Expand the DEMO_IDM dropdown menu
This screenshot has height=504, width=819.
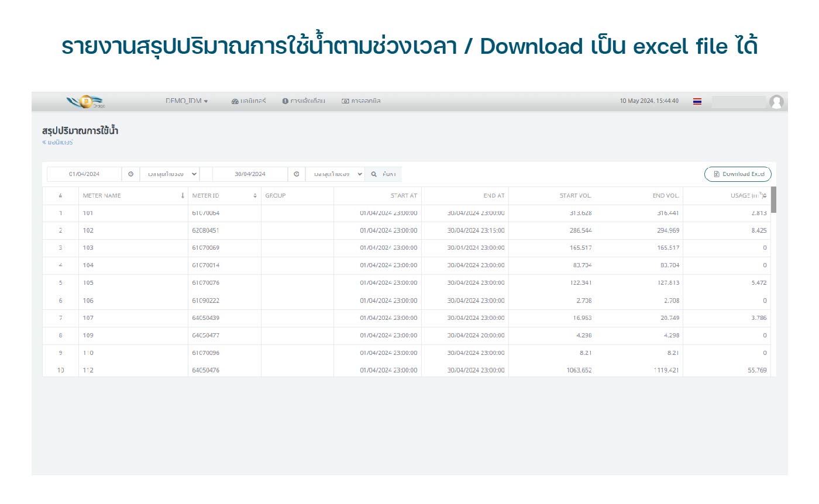(x=187, y=101)
